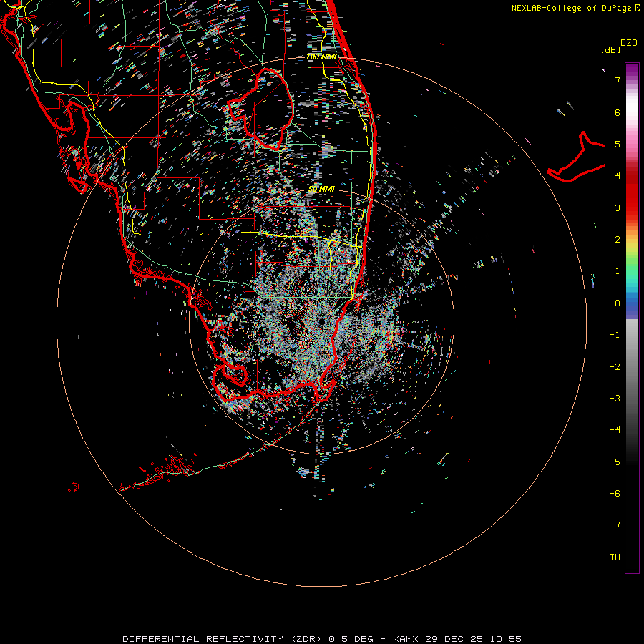
Task: Click the 50 NMI range ring label
Action: 321,189
